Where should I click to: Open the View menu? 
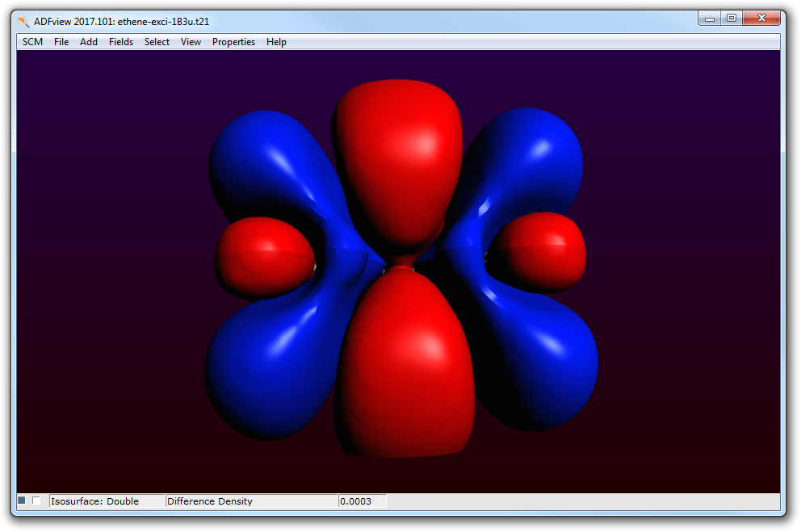point(191,42)
